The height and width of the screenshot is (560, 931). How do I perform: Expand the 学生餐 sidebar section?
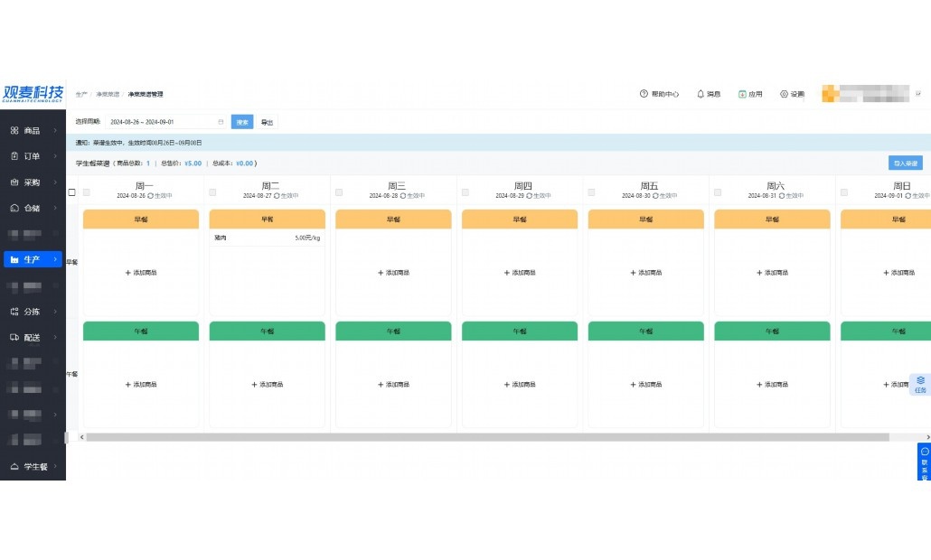[x=33, y=467]
